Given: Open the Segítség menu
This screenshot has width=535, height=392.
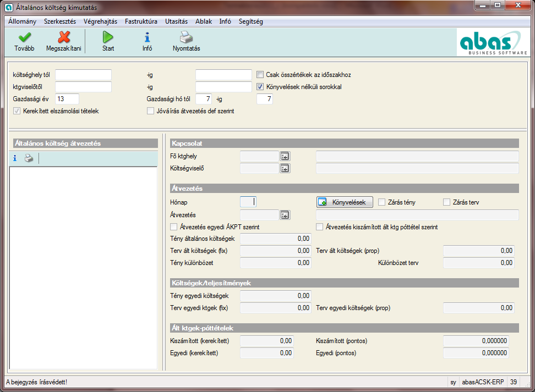Looking at the screenshot, I should [251, 21].
